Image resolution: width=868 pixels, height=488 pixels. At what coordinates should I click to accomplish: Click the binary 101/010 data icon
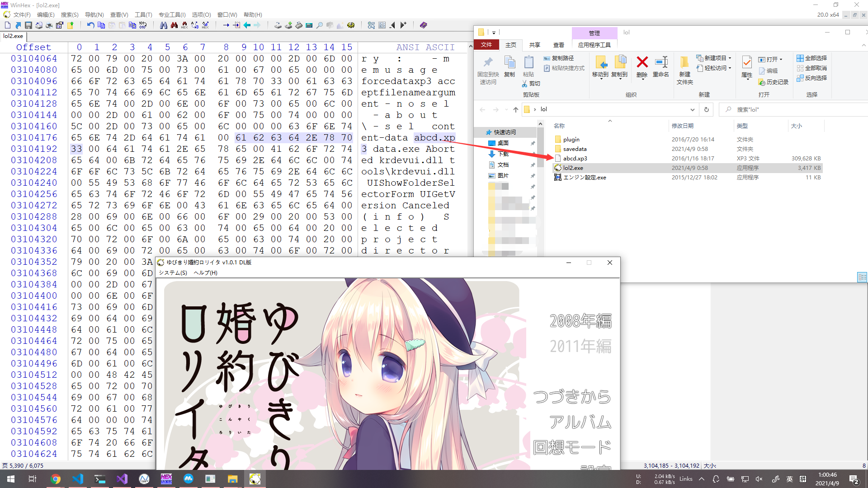143,25
